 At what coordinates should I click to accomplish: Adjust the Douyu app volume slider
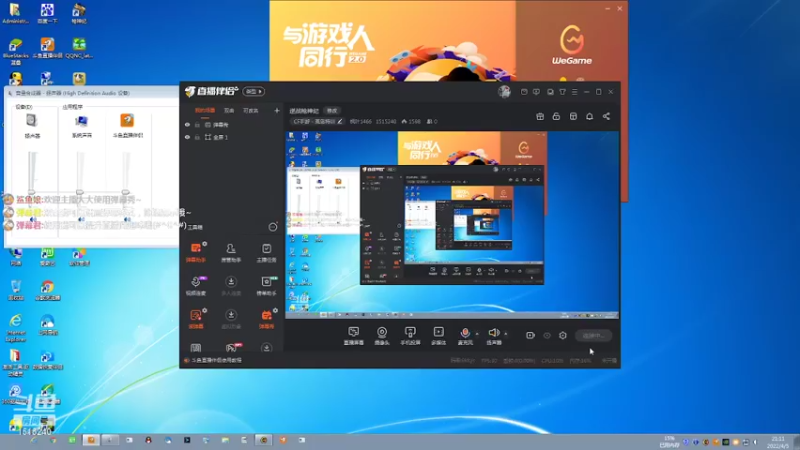click(126, 191)
